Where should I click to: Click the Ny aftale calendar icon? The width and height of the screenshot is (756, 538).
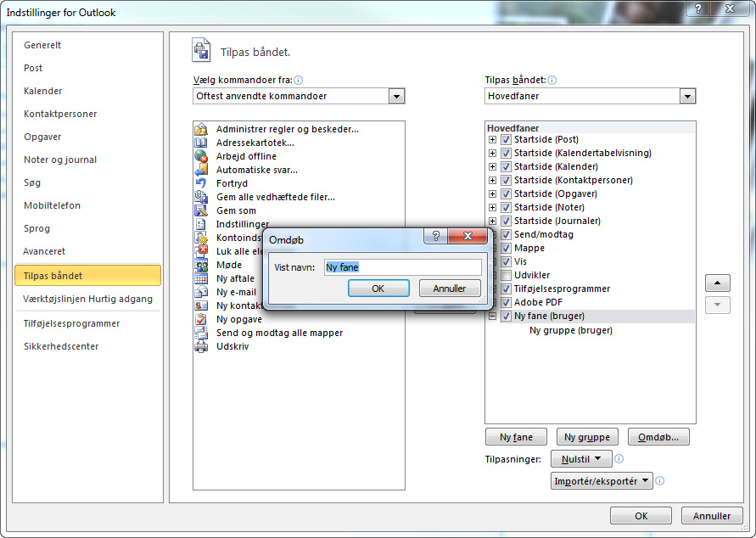click(x=201, y=278)
